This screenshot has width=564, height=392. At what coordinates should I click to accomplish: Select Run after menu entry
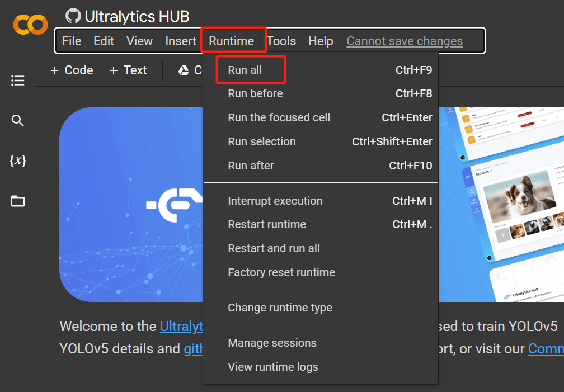321,166
